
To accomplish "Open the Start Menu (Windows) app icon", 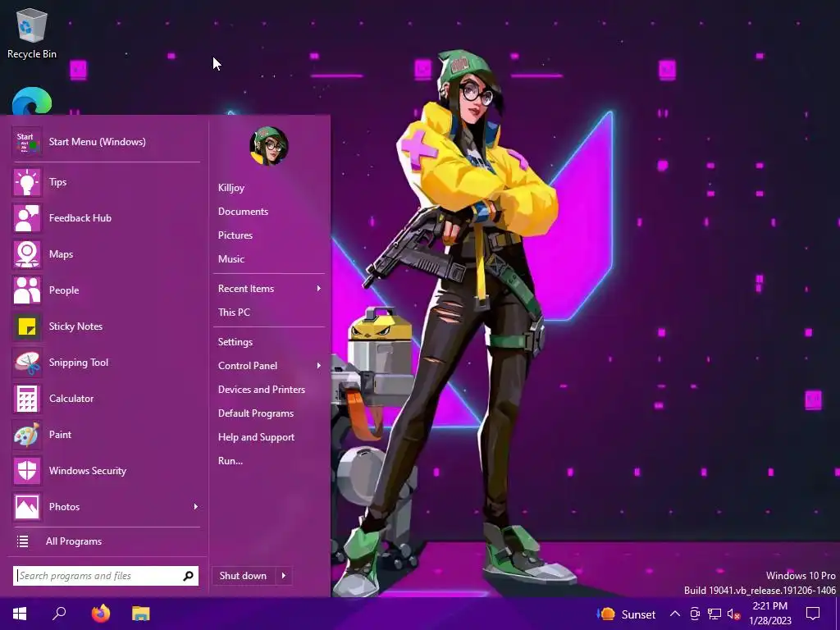I will [x=27, y=142].
